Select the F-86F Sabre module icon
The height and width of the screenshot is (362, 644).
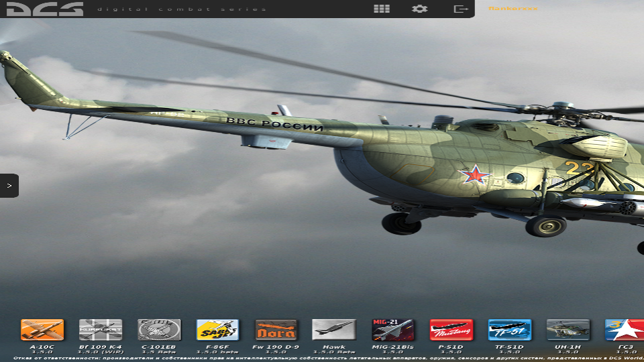(217, 330)
